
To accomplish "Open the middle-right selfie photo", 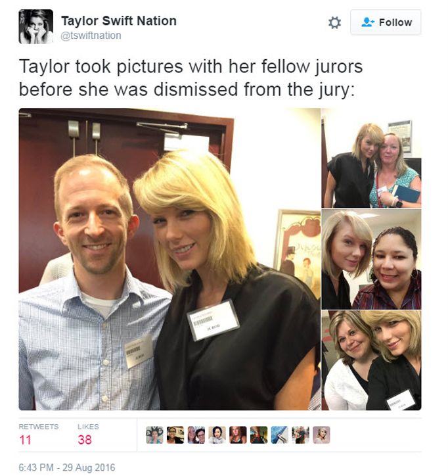I will [x=371, y=259].
